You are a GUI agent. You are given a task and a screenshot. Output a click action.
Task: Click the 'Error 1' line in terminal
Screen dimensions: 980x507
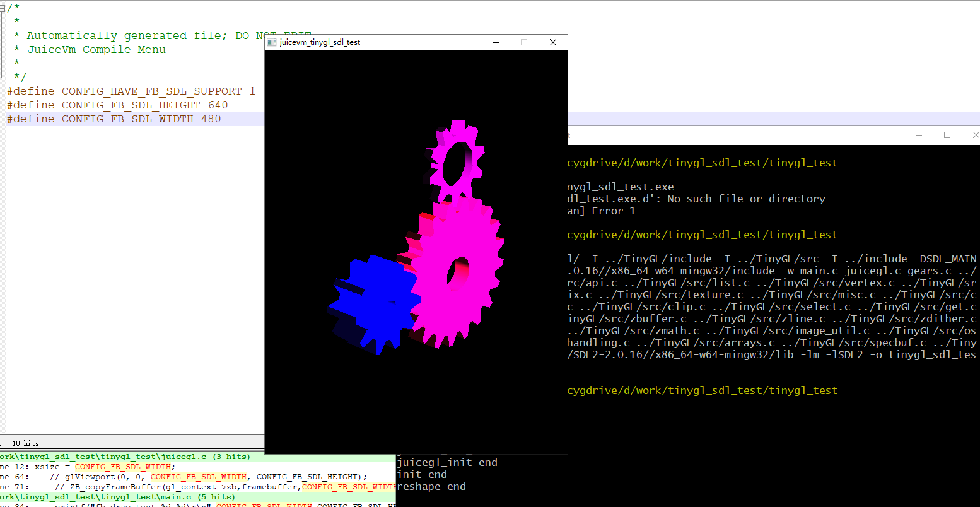(x=602, y=211)
